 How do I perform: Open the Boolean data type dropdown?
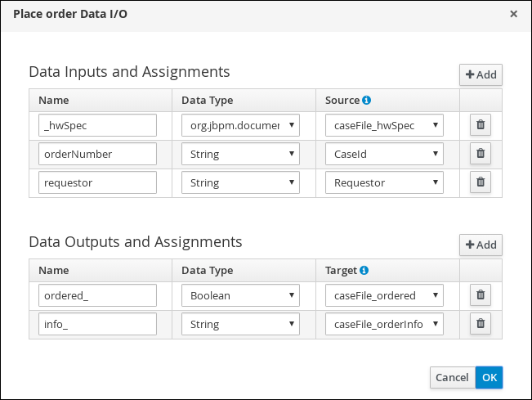pos(240,296)
